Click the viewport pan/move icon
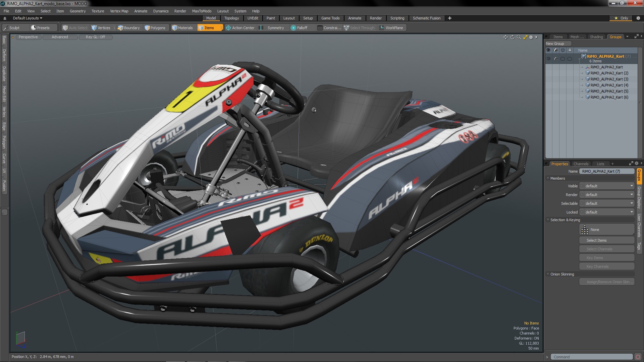Screen dimensions: 644x362 coord(505,37)
